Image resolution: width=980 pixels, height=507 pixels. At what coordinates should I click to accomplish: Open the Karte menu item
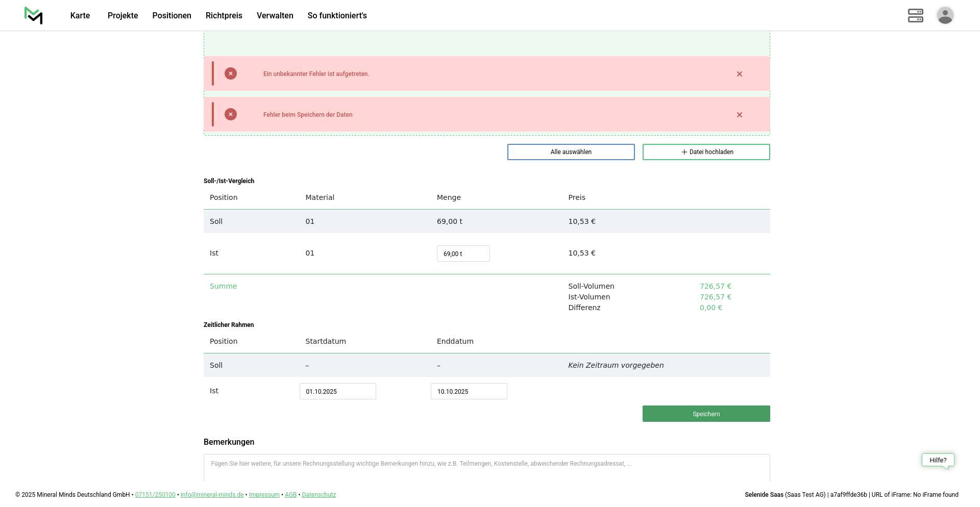[80, 15]
